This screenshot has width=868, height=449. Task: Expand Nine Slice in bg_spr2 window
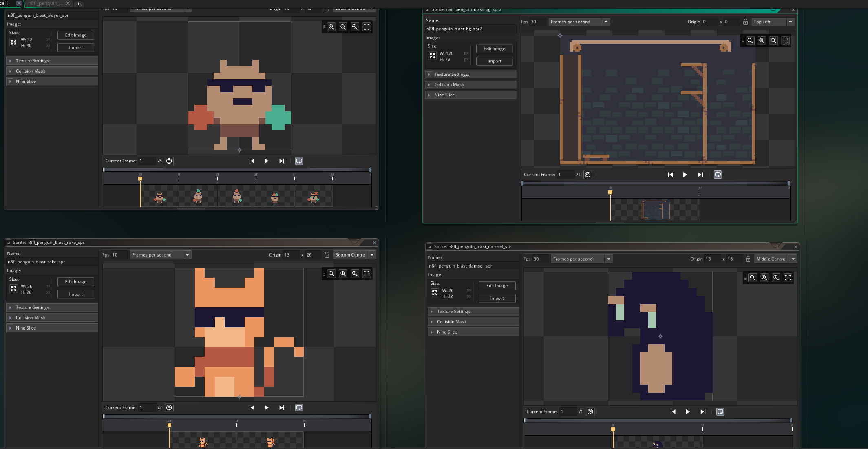pyautogui.click(x=470, y=95)
